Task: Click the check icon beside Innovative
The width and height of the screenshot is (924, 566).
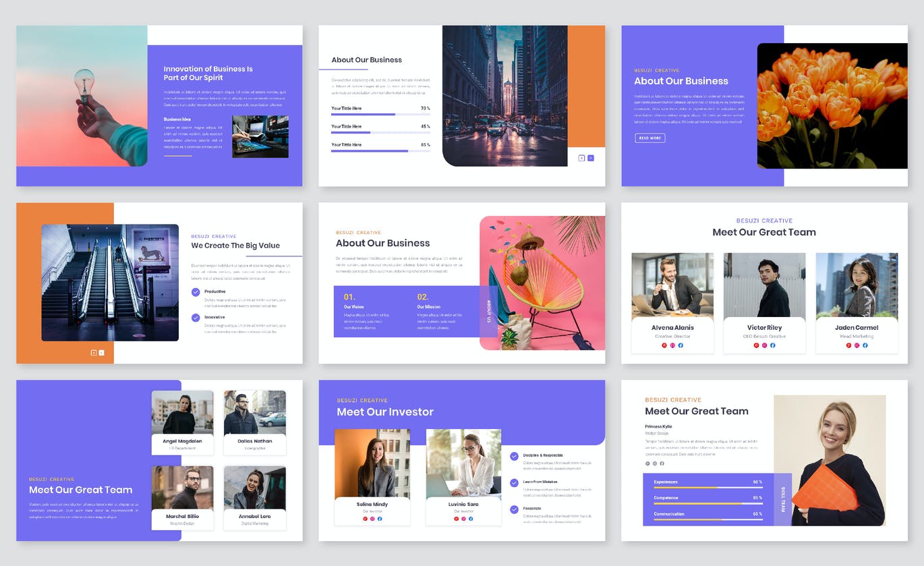Action: pyautogui.click(x=196, y=317)
